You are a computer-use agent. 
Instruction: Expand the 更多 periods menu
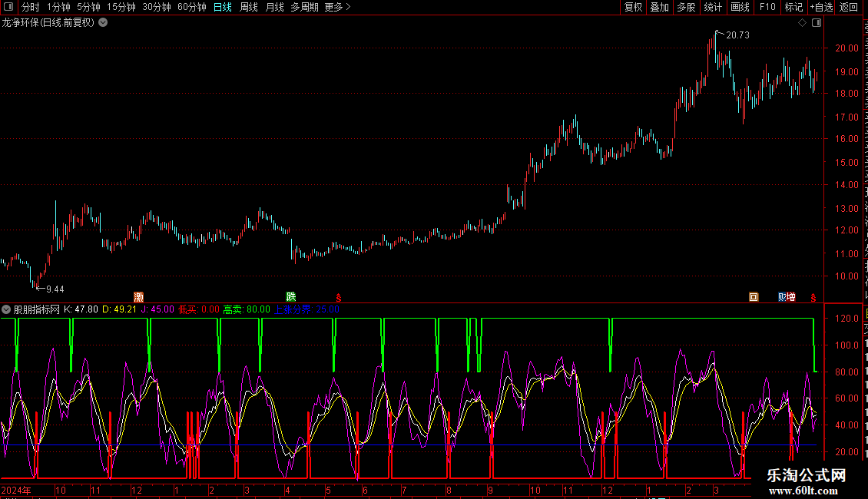point(338,7)
